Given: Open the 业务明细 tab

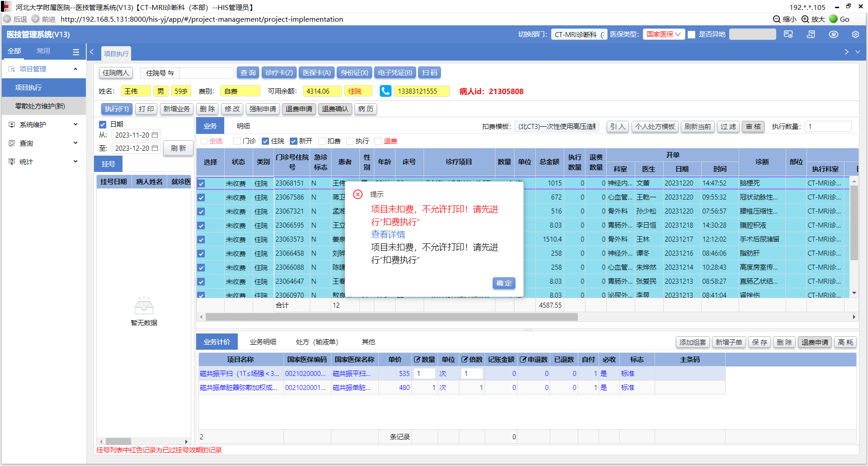Looking at the screenshot, I should [263, 342].
